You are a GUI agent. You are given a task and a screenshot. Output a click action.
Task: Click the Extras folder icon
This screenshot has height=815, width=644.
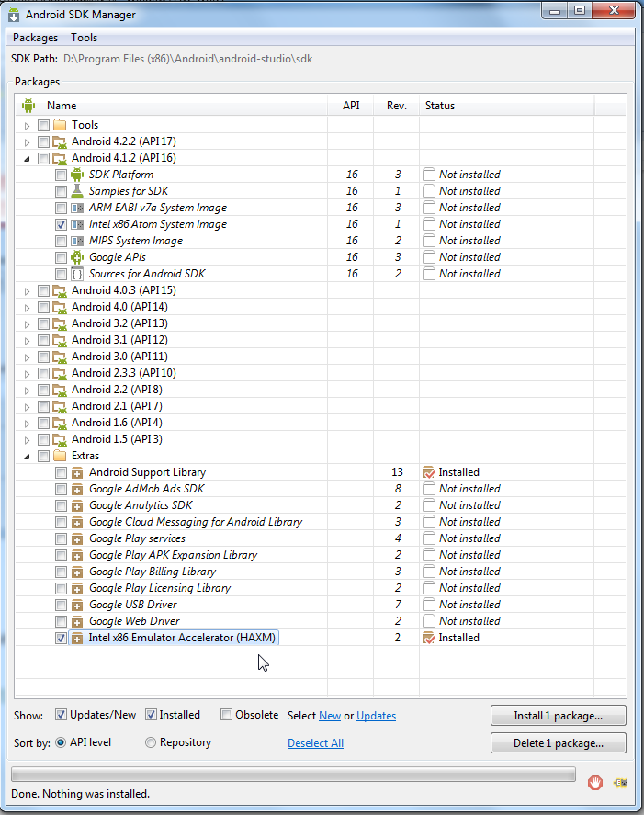(60, 456)
